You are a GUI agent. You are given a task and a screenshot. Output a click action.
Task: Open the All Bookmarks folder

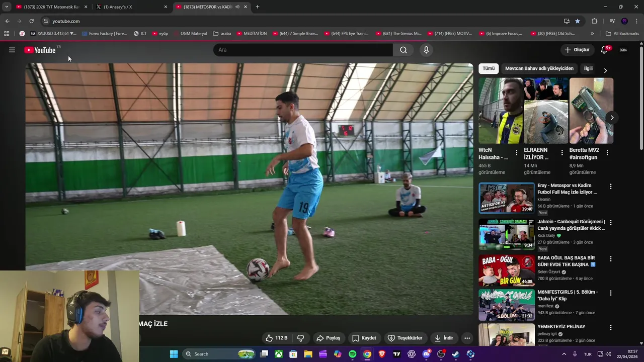pyautogui.click(x=622, y=34)
